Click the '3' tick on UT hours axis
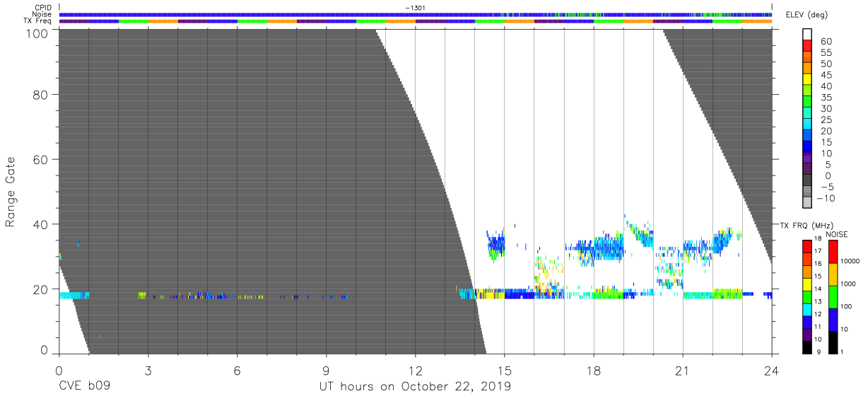Screen dimensions: 868x401 point(148,370)
